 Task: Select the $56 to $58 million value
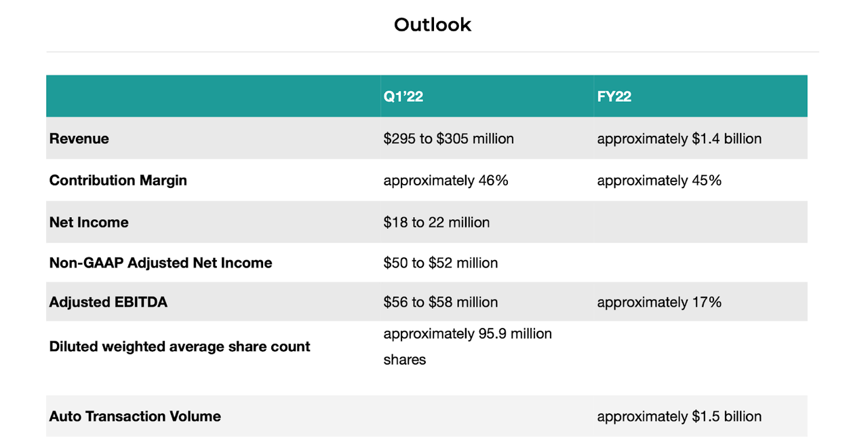pyautogui.click(x=440, y=302)
